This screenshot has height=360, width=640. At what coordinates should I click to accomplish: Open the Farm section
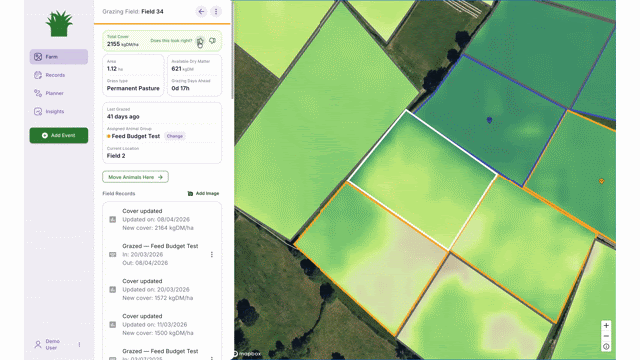pos(59,57)
